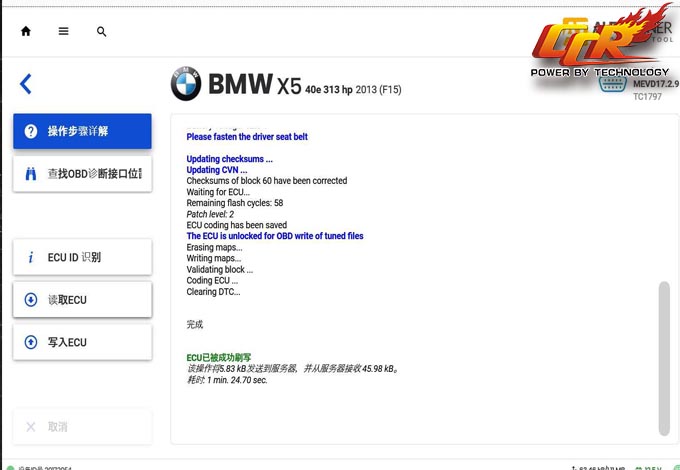Select 'Clearing DTC...' log line
680x470 pixels.
pos(213,292)
